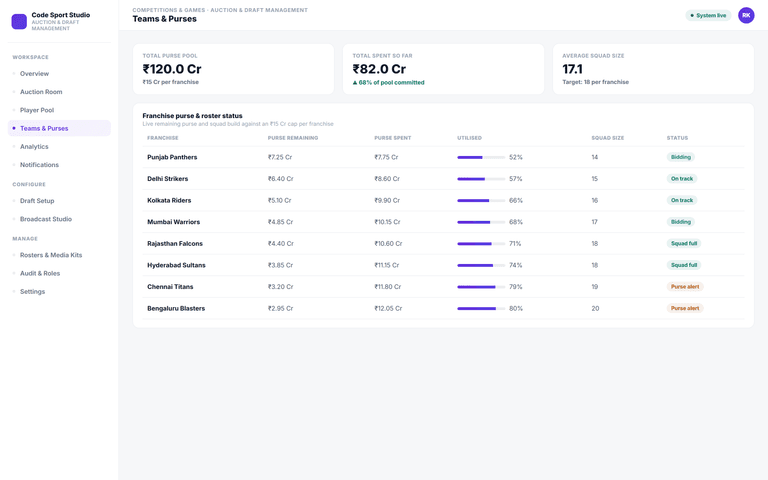Select Mumbai Warriors franchise
The height and width of the screenshot is (480, 768).
[173, 222]
